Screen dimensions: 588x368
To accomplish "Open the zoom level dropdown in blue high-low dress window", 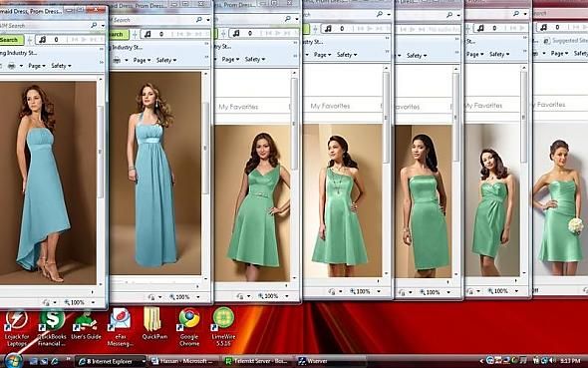I will 93,302.
